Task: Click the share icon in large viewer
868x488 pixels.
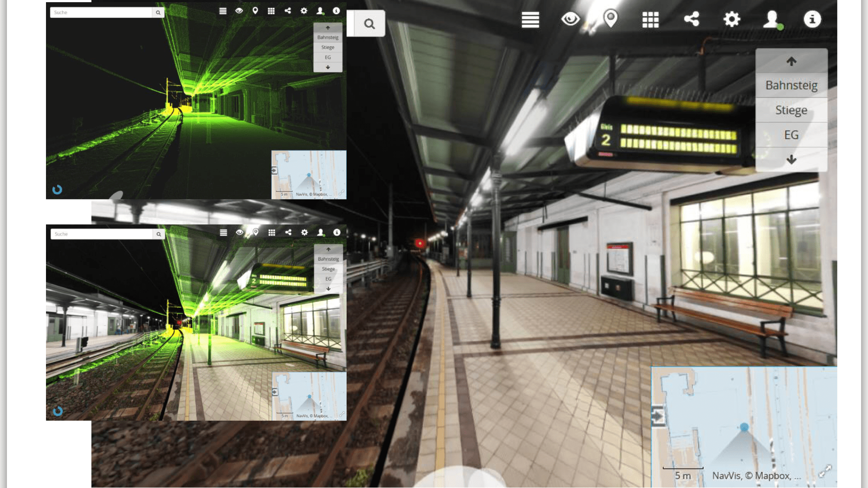Action: 691,19
